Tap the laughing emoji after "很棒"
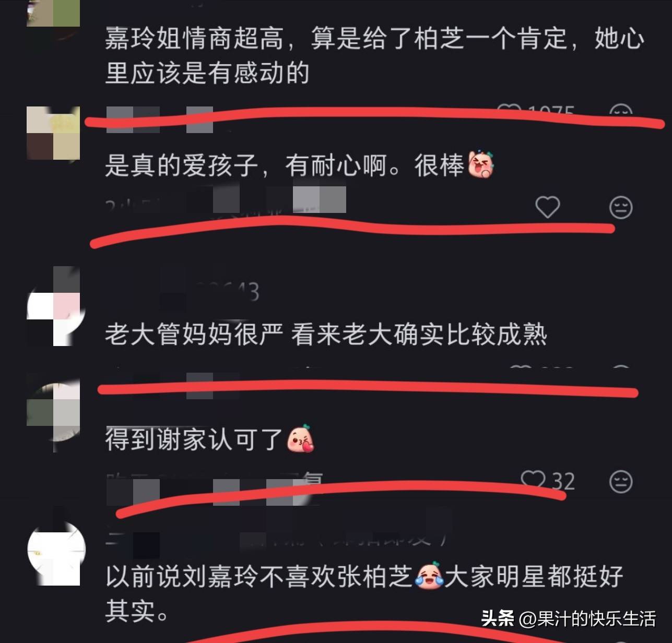672x643 pixels. click(x=481, y=165)
